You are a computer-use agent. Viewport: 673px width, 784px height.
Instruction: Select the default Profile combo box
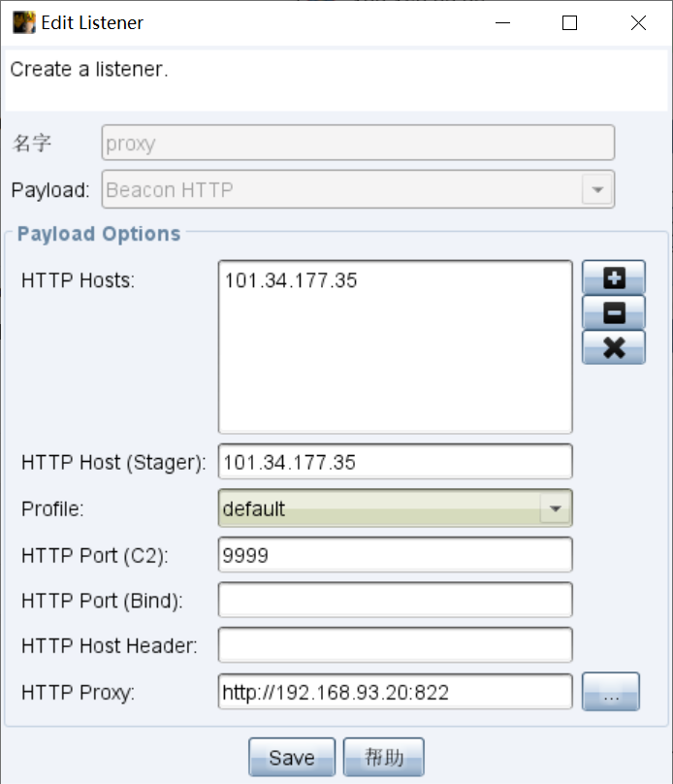[x=383, y=508]
